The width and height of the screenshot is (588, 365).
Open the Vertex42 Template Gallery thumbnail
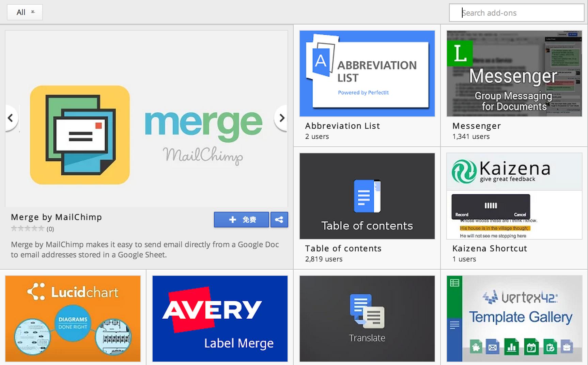click(x=514, y=319)
